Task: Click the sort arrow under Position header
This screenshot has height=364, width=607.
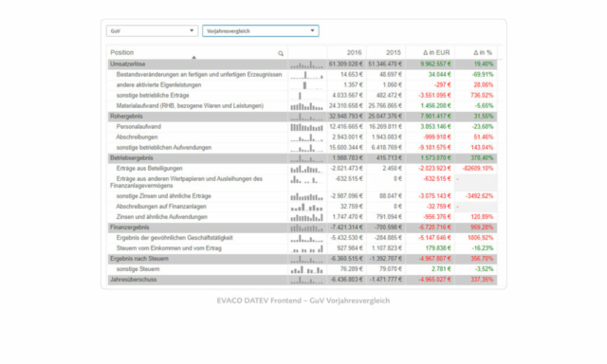Action: coord(193,57)
